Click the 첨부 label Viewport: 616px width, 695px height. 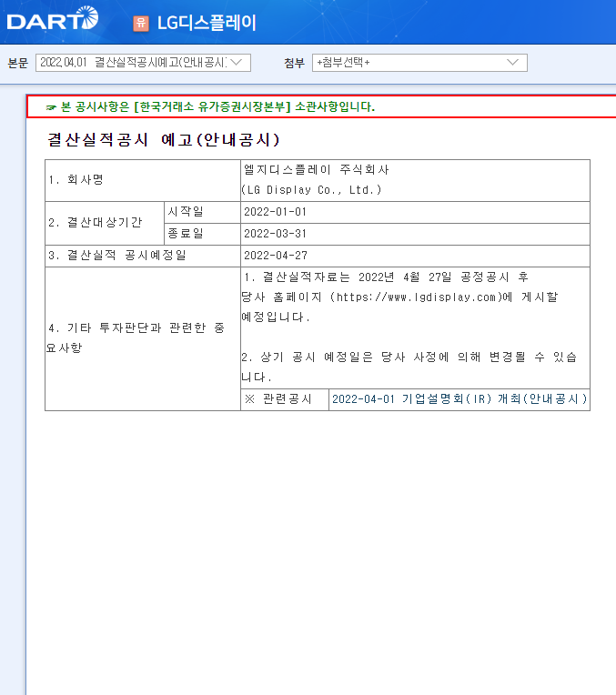(x=294, y=63)
